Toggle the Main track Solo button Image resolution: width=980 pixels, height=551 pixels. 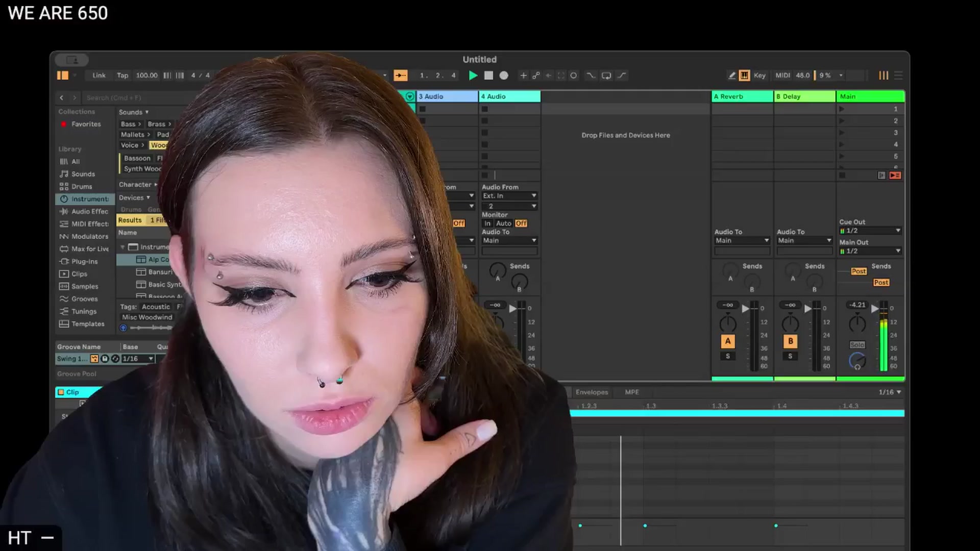click(857, 345)
